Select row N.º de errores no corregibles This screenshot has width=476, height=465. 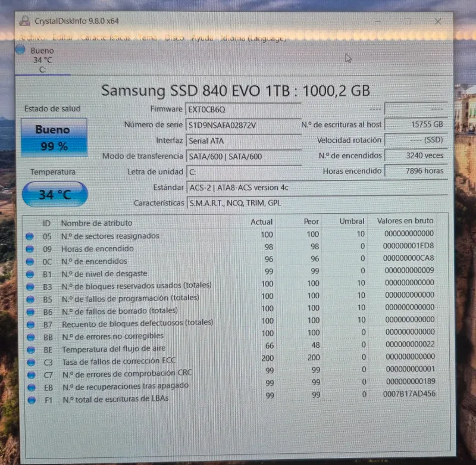click(231, 335)
